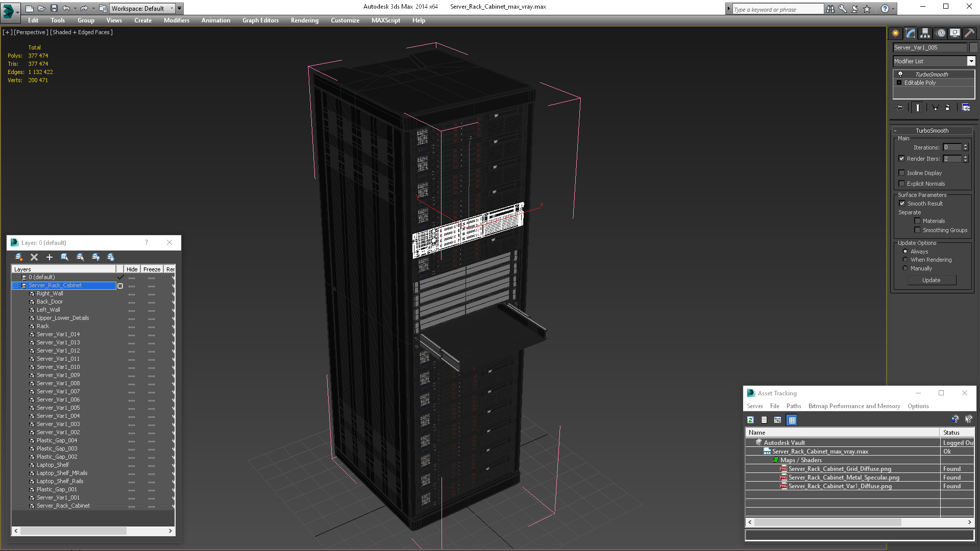Image resolution: width=980 pixels, height=551 pixels.
Task: Open the Help dropdown arrow
Action: [x=893, y=9]
